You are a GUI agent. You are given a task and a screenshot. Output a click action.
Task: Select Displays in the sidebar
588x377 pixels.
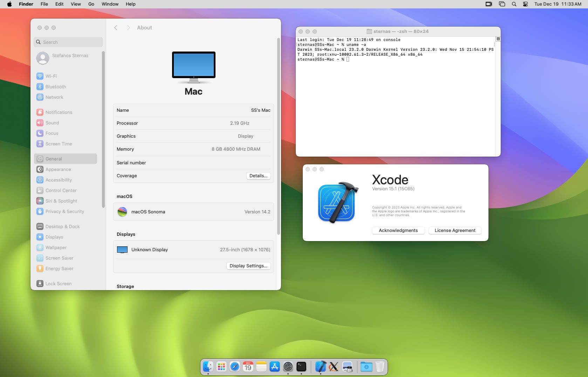(66, 237)
